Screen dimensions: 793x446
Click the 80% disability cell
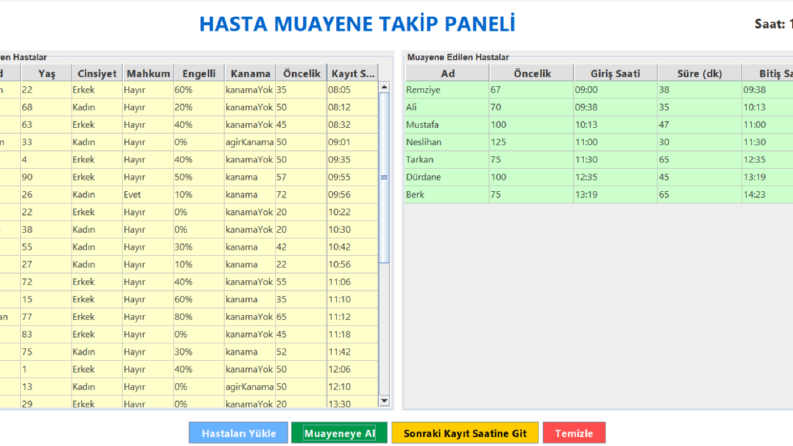click(x=199, y=317)
